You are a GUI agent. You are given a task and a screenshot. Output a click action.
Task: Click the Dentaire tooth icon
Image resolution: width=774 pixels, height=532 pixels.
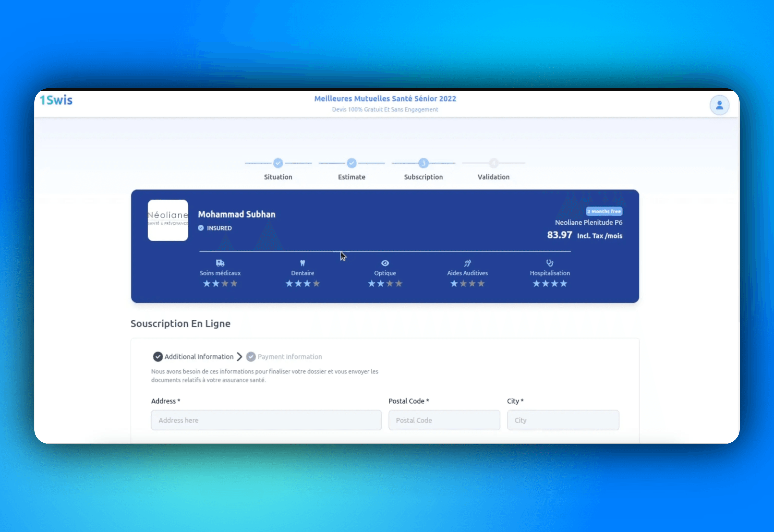coord(302,263)
